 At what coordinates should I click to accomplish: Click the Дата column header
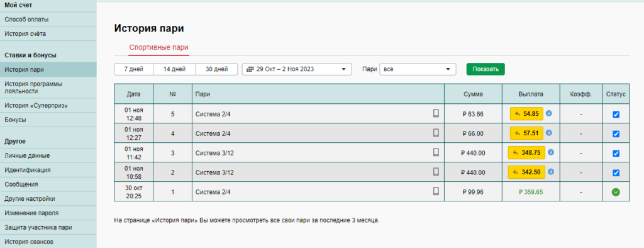pyautogui.click(x=133, y=94)
